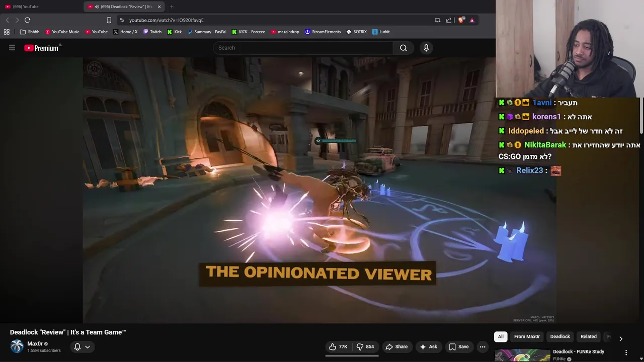Viewport: 644px width, 362px height.
Task: Click chat username 1avni
Action: [542, 103]
